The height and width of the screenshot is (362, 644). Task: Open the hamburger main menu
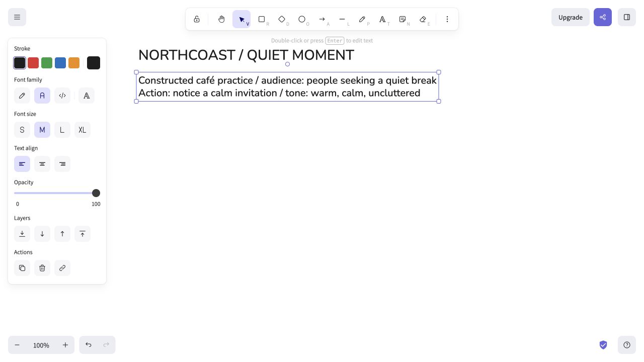click(x=17, y=17)
